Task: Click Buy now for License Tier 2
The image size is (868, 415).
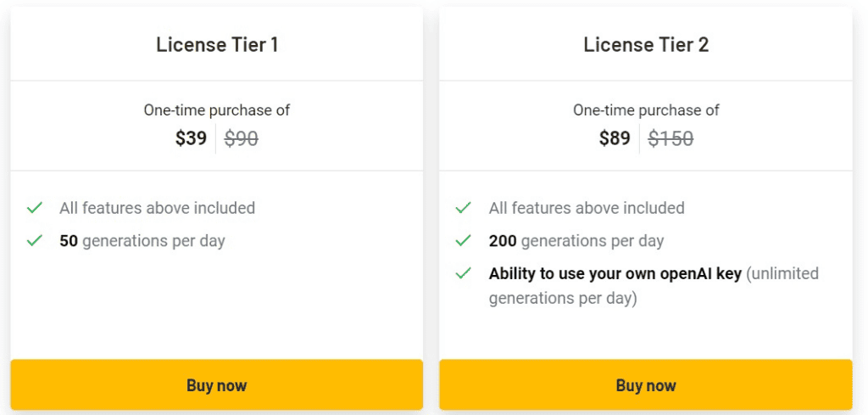Action: tap(646, 384)
